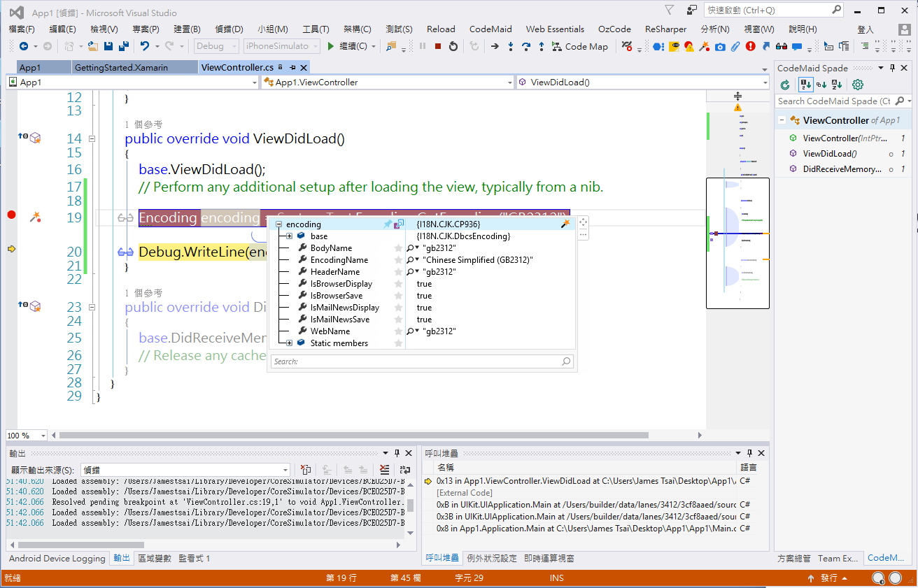The width and height of the screenshot is (918, 588).
Task: Click the magic wand icon in the main toolbar
Action: point(704,46)
